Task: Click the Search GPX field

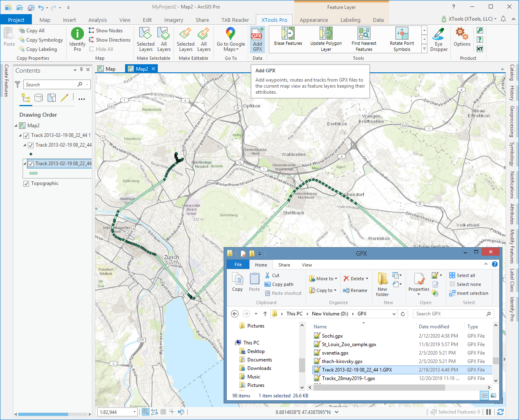Action: [x=453, y=314]
